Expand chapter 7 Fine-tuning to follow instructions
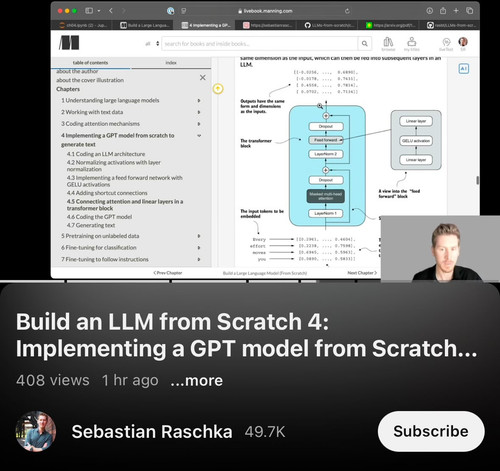Viewport: 500px width, 471px height. pyautogui.click(x=199, y=259)
